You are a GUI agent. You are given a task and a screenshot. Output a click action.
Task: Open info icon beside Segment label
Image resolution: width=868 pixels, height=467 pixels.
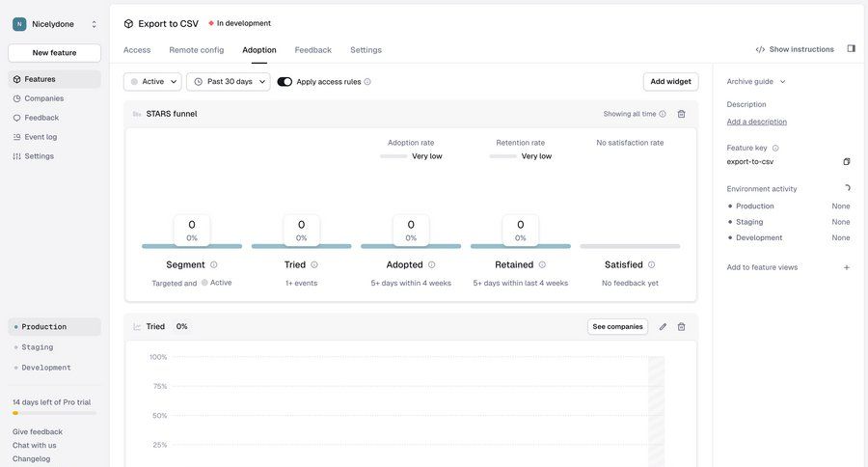point(214,264)
